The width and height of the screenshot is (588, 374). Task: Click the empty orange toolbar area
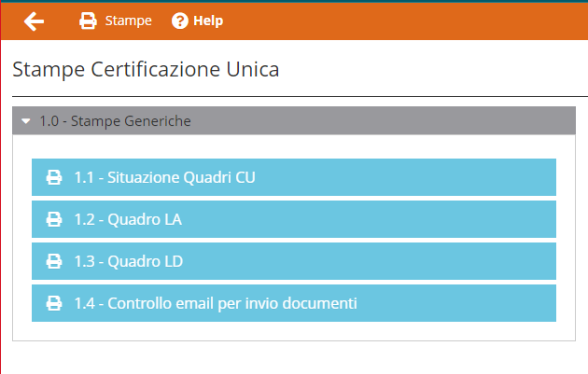click(405, 21)
